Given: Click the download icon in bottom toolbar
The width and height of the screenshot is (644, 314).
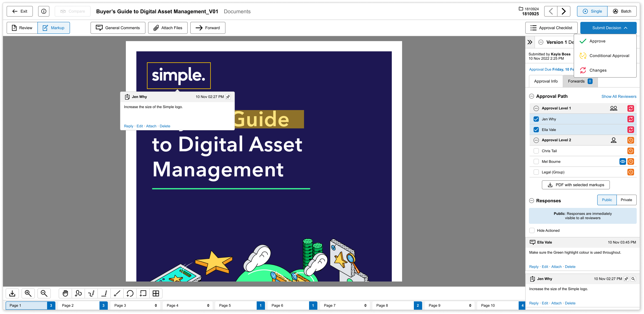Looking at the screenshot, I should (12, 293).
